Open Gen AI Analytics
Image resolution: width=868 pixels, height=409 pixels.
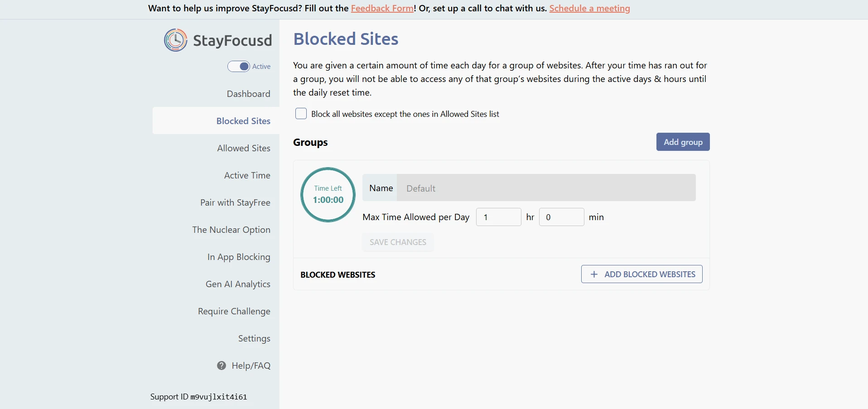(238, 284)
